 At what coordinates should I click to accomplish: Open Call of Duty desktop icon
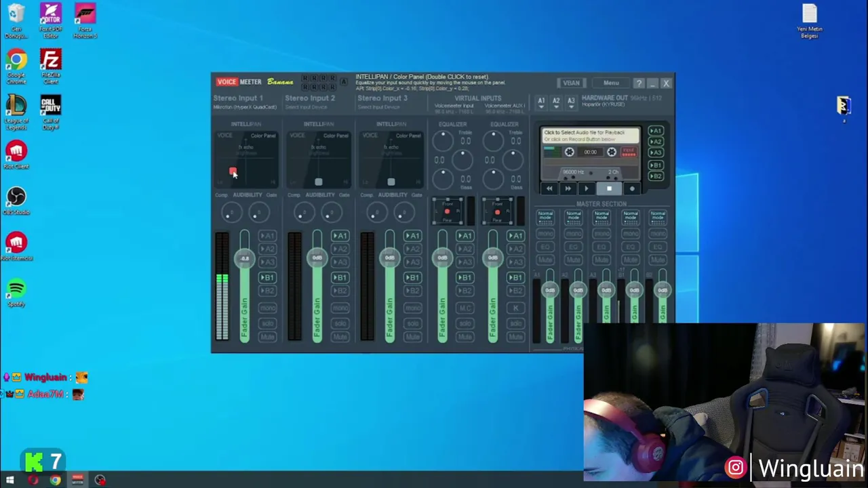[x=50, y=113]
